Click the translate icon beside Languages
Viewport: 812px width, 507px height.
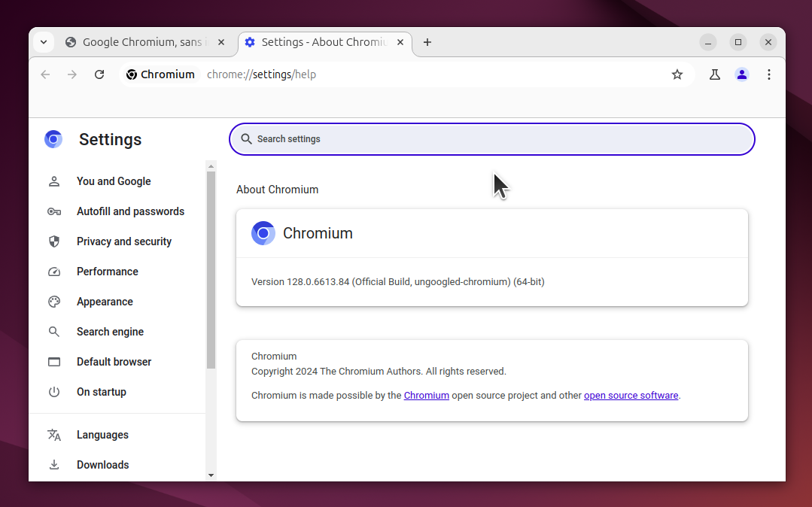coord(54,435)
